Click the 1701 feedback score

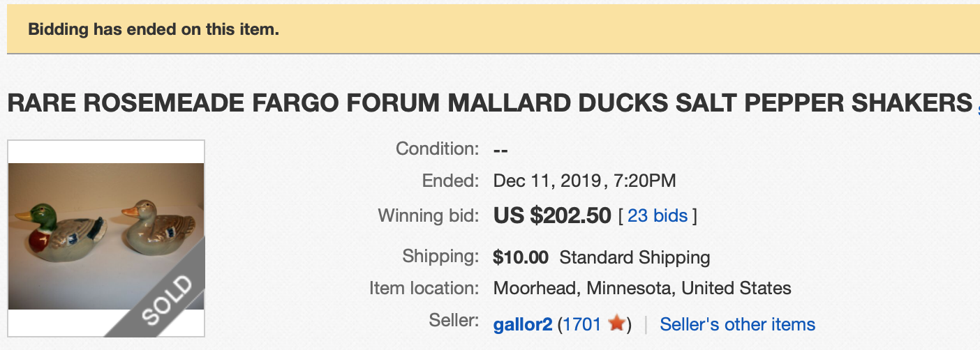pyautogui.click(x=583, y=324)
